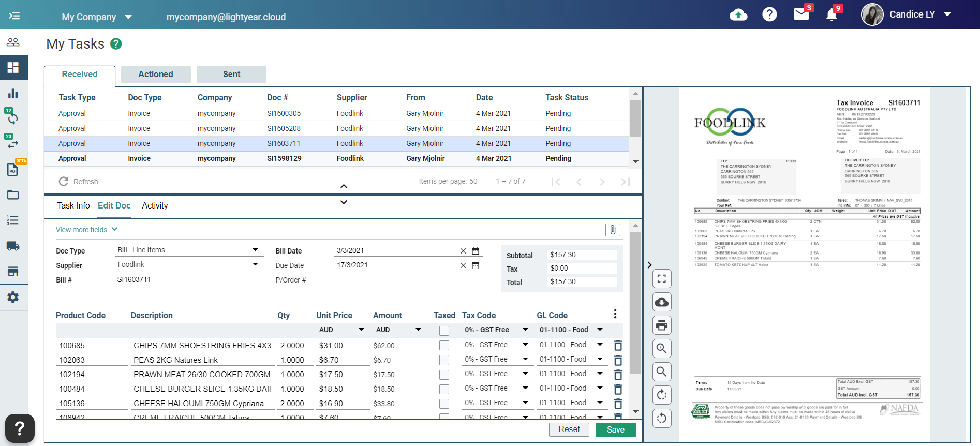The image size is (980, 446).
Task: Click the Save button
Action: [615, 429]
